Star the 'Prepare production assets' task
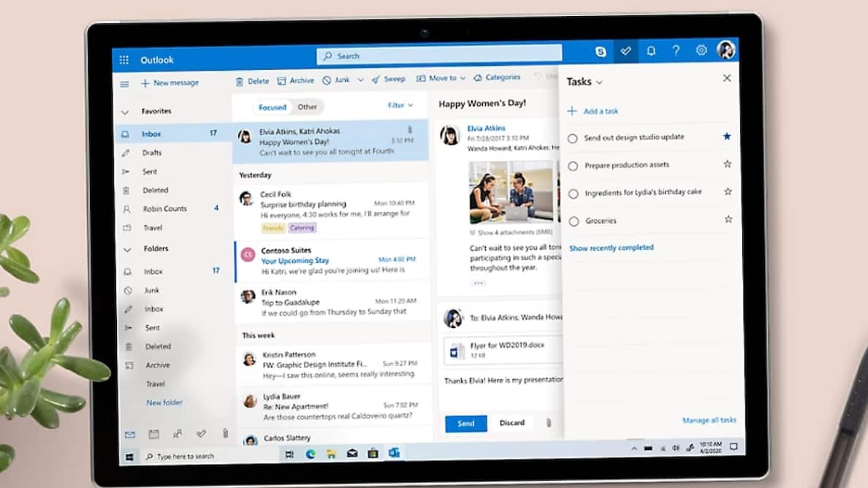This screenshot has height=488, width=868. [x=727, y=164]
